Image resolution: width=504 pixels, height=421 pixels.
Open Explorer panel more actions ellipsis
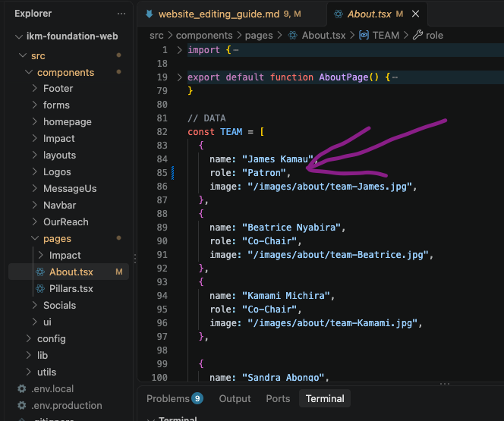tap(121, 14)
